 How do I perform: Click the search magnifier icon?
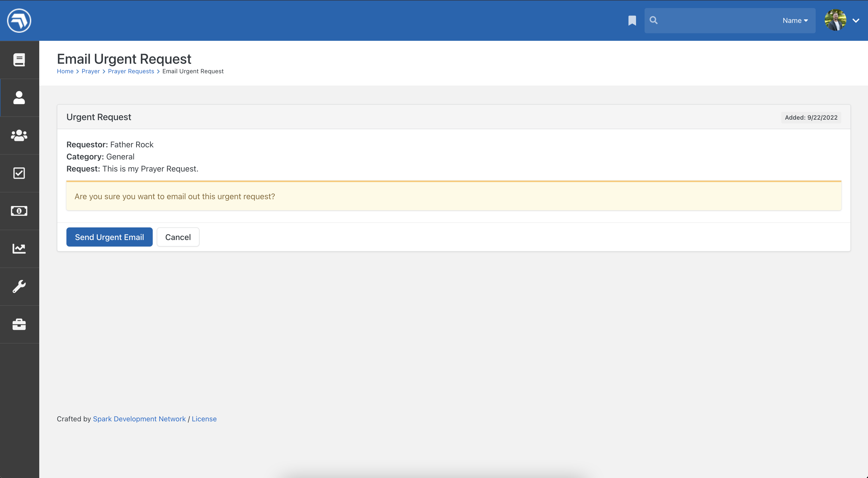point(653,20)
